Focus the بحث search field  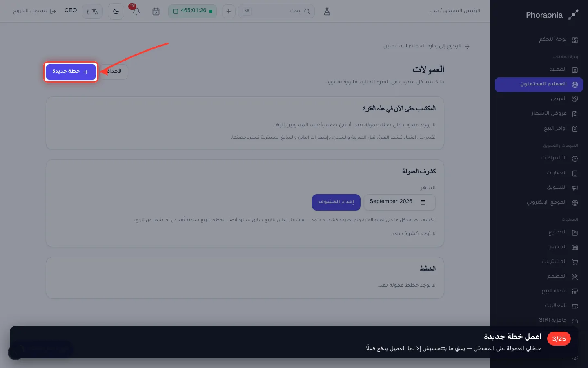point(276,11)
